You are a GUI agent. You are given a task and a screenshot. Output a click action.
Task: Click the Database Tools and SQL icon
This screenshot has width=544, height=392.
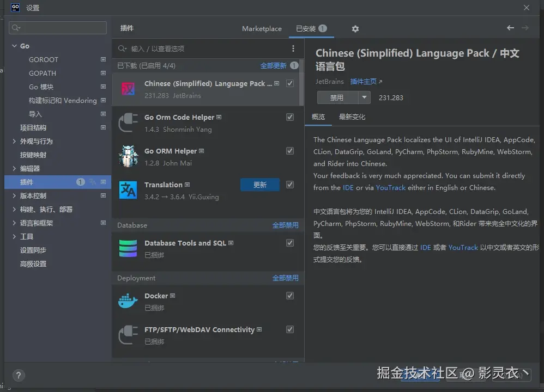tap(128, 248)
